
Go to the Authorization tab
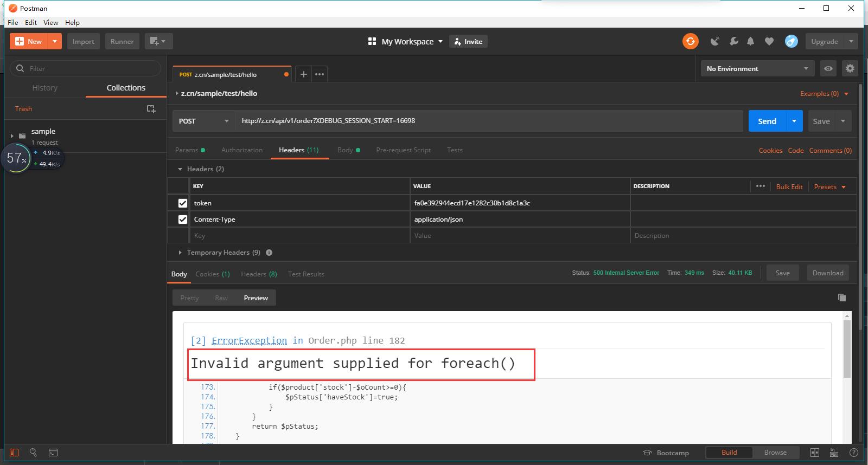click(x=242, y=150)
